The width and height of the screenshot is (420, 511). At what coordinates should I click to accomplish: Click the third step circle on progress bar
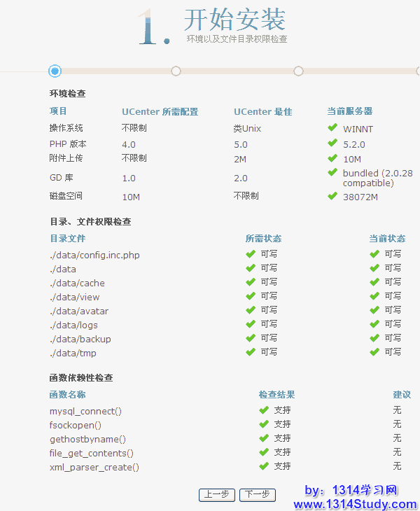coord(298,71)
